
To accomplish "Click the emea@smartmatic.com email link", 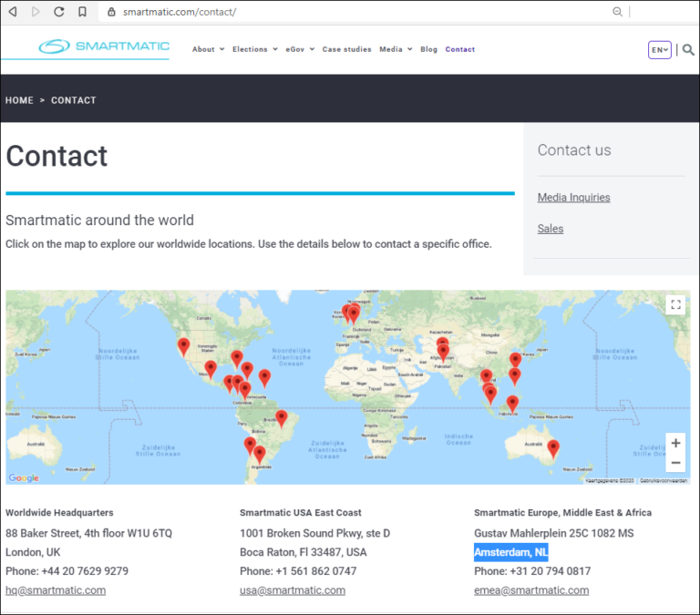I will pos(530,590).
